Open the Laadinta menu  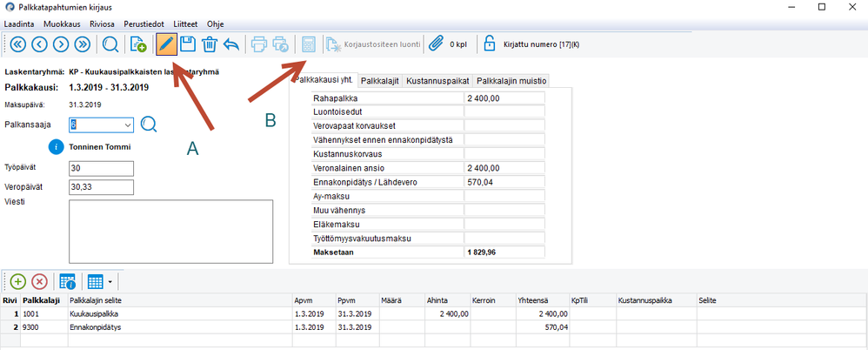point(19,24)
